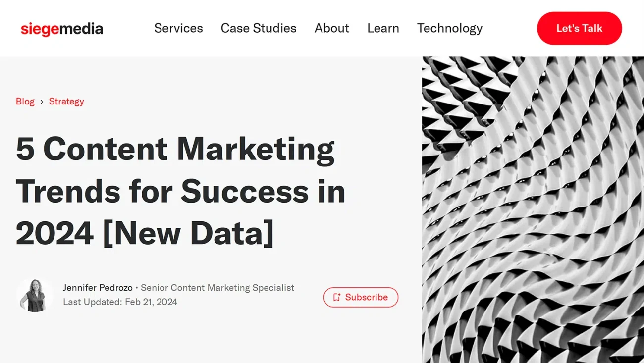This screenshot has height=363, width=644.
Task: Click the bookmark icon inside the Subscribe button
Action: coord(337,297)
